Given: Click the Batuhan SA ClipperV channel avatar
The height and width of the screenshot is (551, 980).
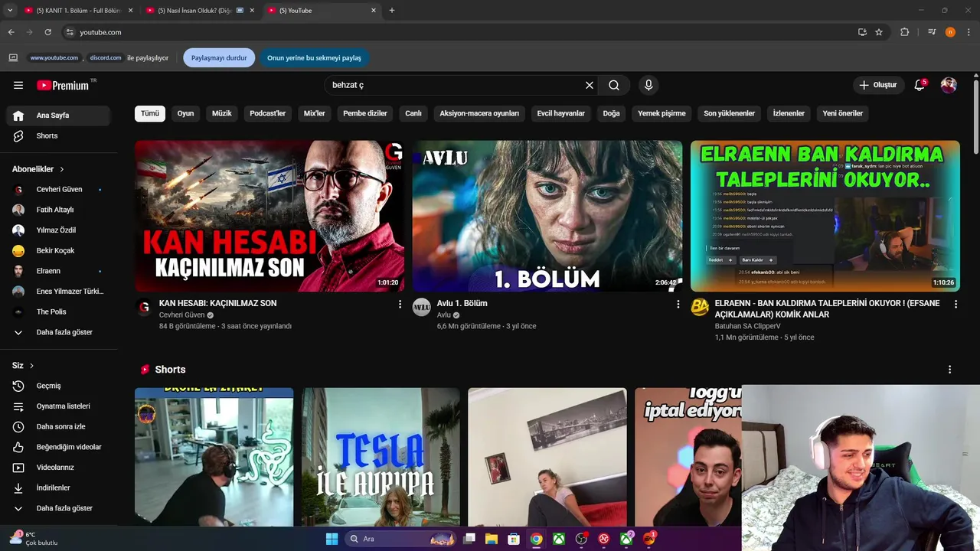Looking at the screenshot, I should tap(700, 308).
